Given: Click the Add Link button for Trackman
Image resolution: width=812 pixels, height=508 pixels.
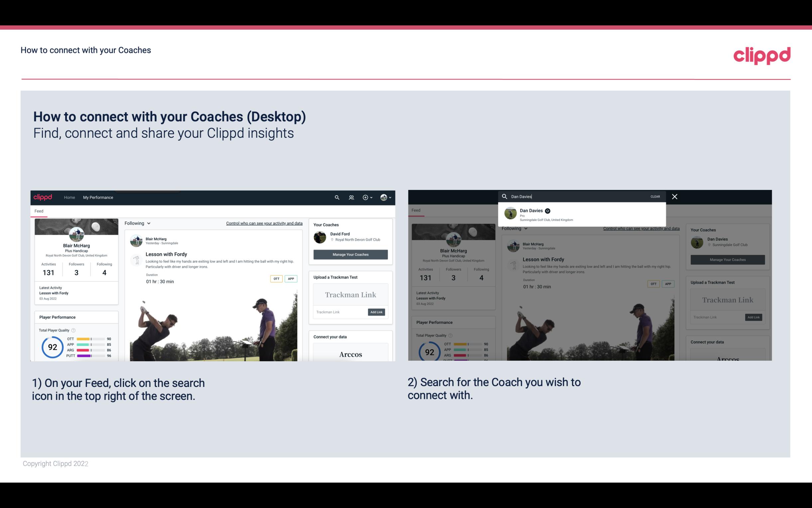Looking at the screenshot, I should 376,312.
